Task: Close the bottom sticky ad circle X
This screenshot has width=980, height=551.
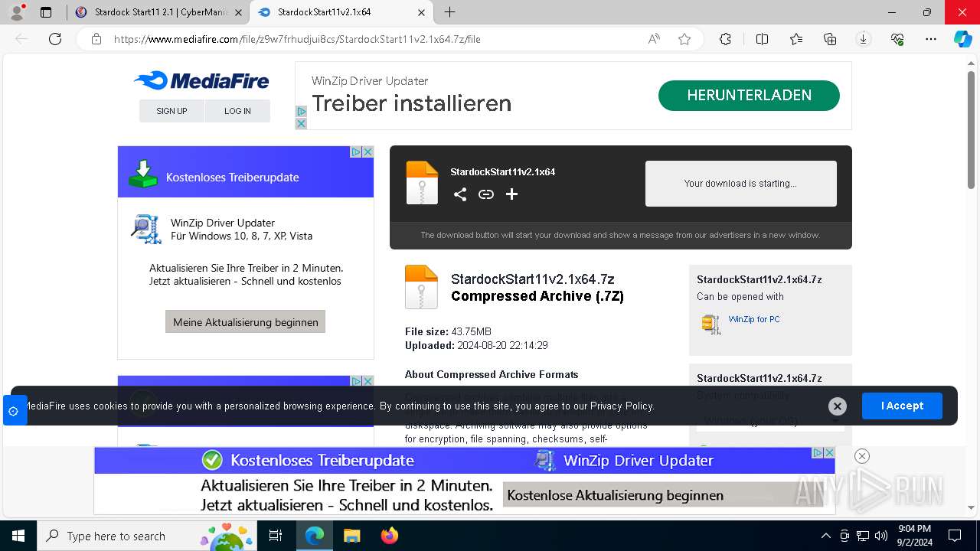Action: click(x=861, y=456)
